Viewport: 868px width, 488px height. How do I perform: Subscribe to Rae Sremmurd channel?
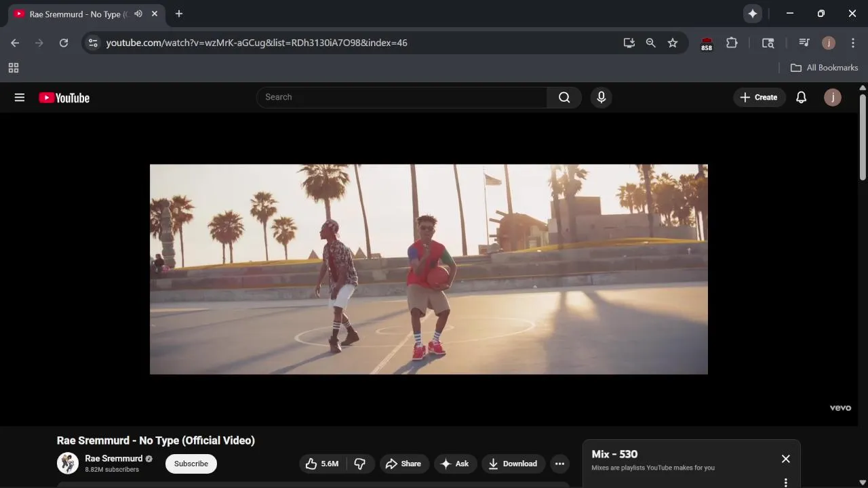191,464
